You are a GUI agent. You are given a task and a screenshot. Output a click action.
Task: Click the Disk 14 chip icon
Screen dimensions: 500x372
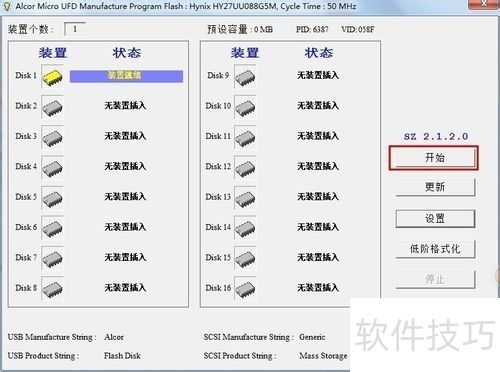pyautogui.click(x=245, y=229)
